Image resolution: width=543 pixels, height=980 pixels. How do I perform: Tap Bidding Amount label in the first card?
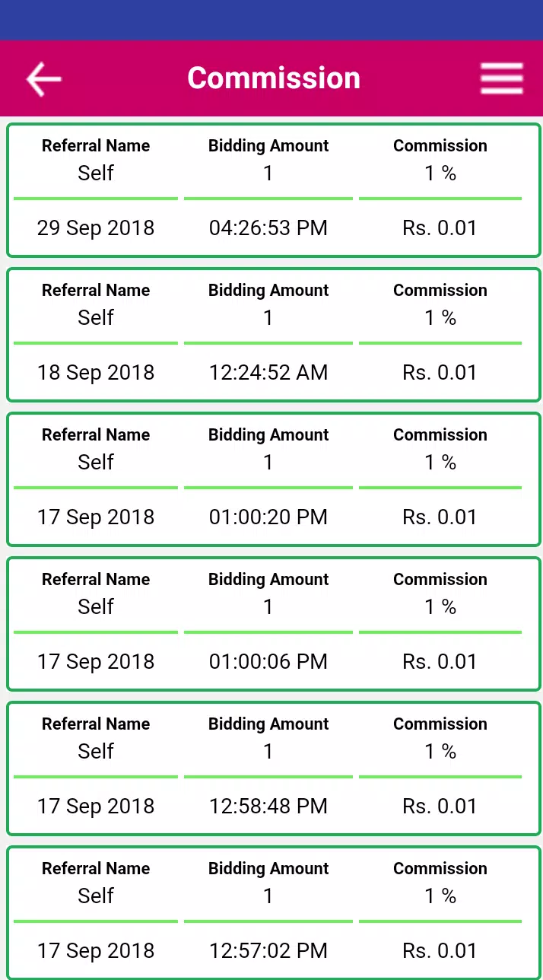pyautogui.click(x=268, y=145)
